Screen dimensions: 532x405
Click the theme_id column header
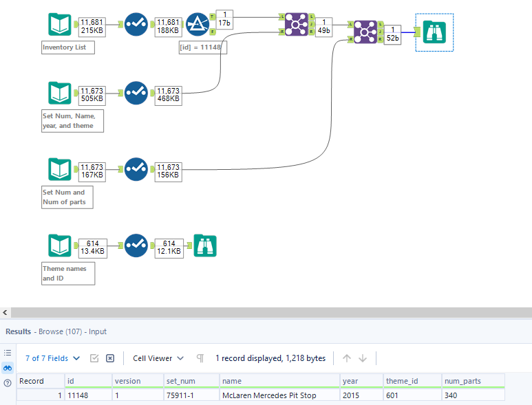click(x=412, y=381)
